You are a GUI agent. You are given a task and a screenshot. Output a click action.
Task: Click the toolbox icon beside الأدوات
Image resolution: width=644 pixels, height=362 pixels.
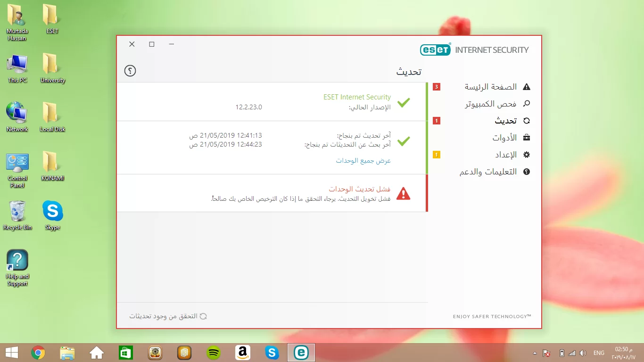527,138
